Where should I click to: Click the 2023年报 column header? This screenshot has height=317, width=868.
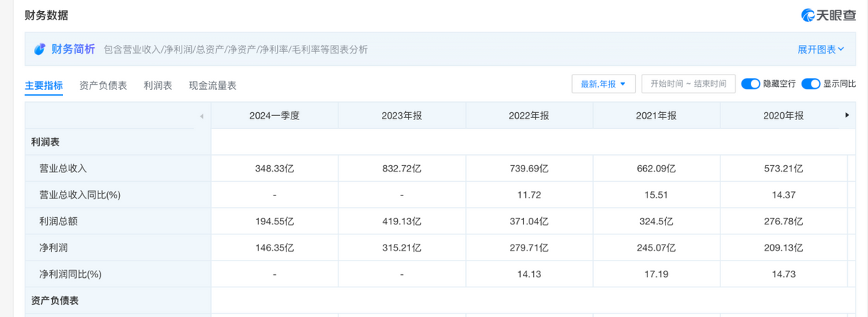(401, 116)
